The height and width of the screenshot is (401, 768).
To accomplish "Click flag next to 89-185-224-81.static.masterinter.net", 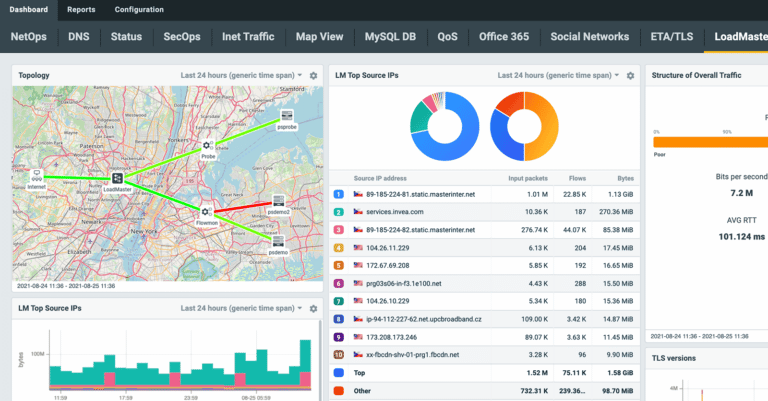I will [x=358, y=194].
